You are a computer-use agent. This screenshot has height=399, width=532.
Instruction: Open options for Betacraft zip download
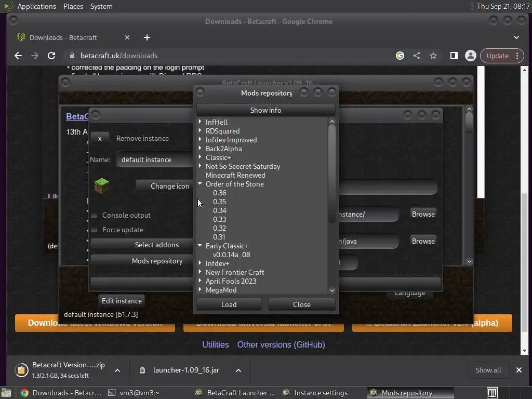point(117,370)
